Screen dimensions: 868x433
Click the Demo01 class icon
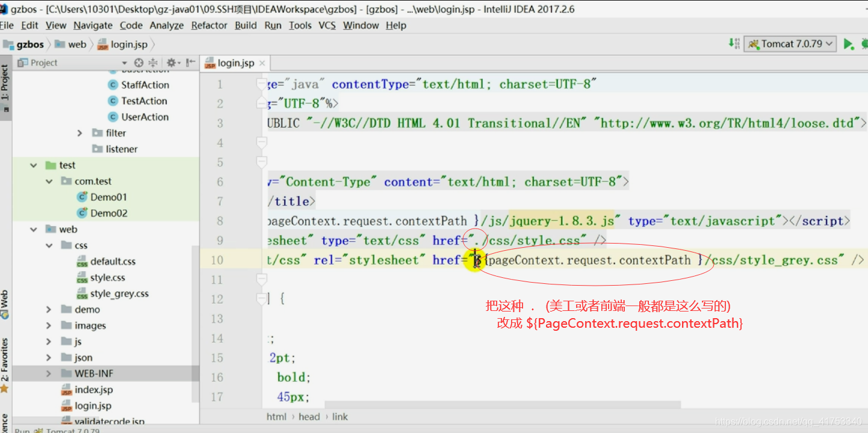click(82, 197)
